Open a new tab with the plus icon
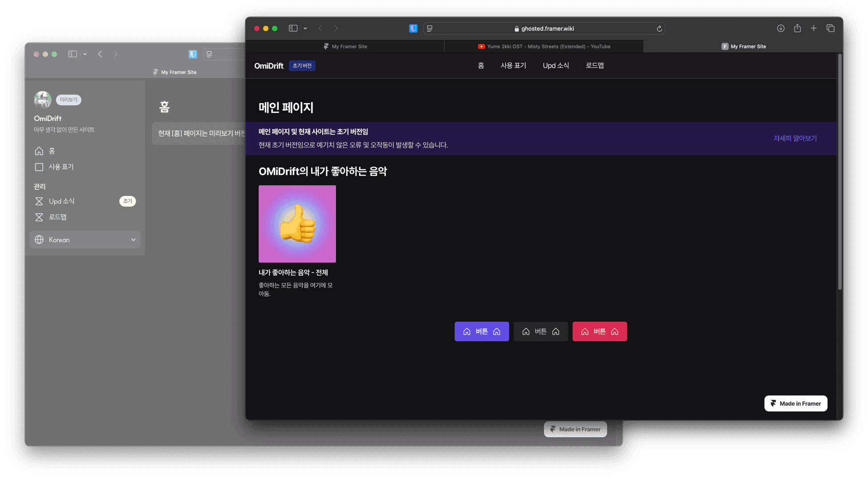 (813, 28)
